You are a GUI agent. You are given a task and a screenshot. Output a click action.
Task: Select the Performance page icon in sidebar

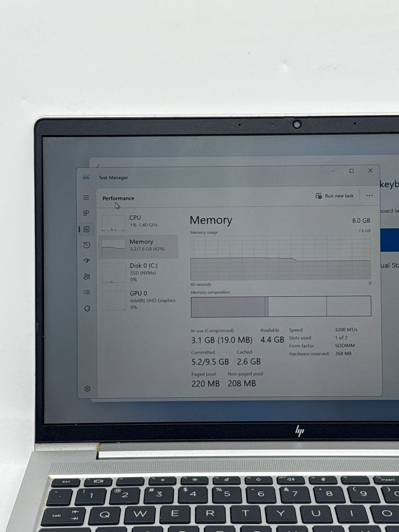pyautogui.click(x=87, y=229)
